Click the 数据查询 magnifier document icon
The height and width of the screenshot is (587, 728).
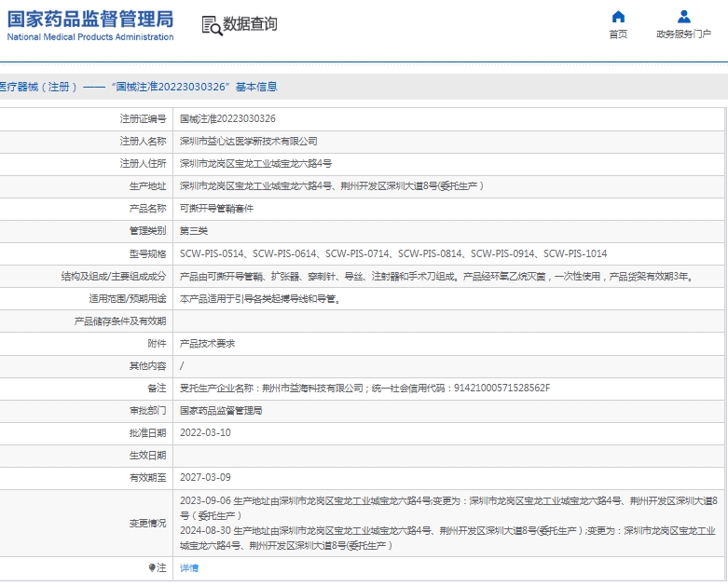point(212,25)
